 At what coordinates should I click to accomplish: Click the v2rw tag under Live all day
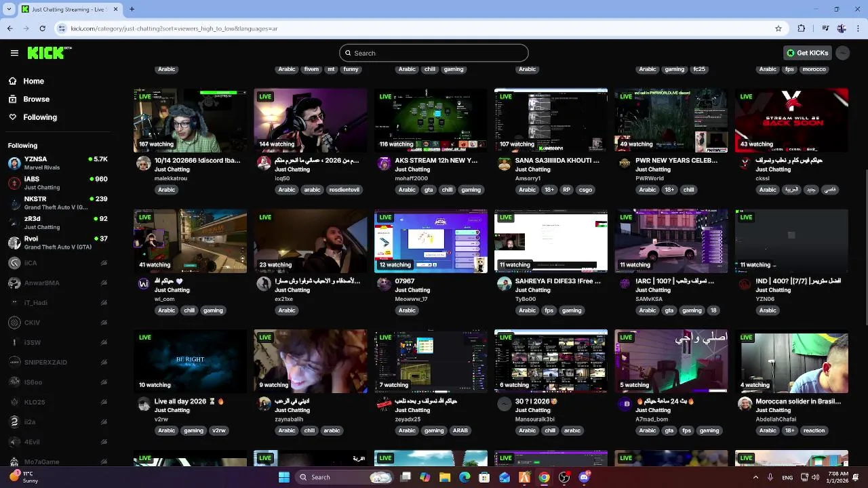click(219, 430)
